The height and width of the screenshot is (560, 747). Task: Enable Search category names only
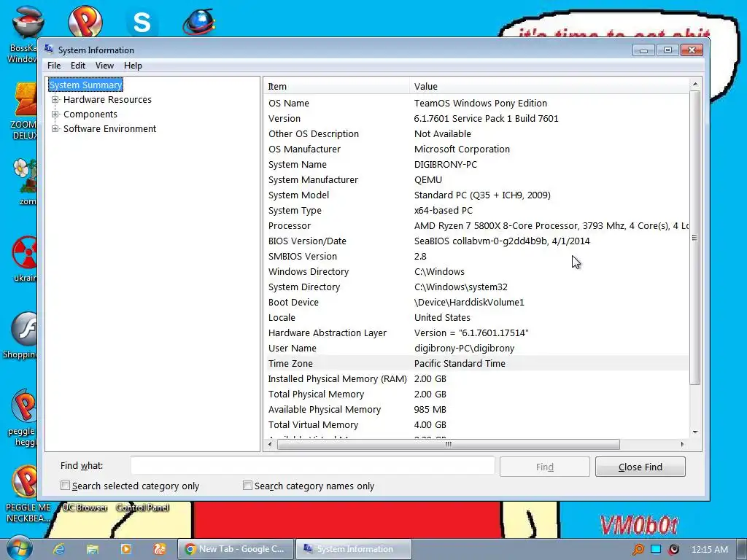coord(247,485)
